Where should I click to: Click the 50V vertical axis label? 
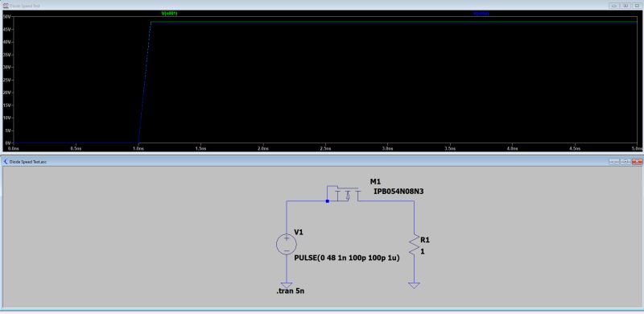coord(6,17)
